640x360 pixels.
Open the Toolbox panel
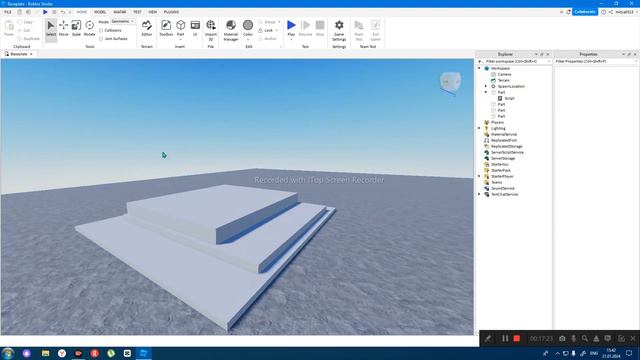click(166, 29)
